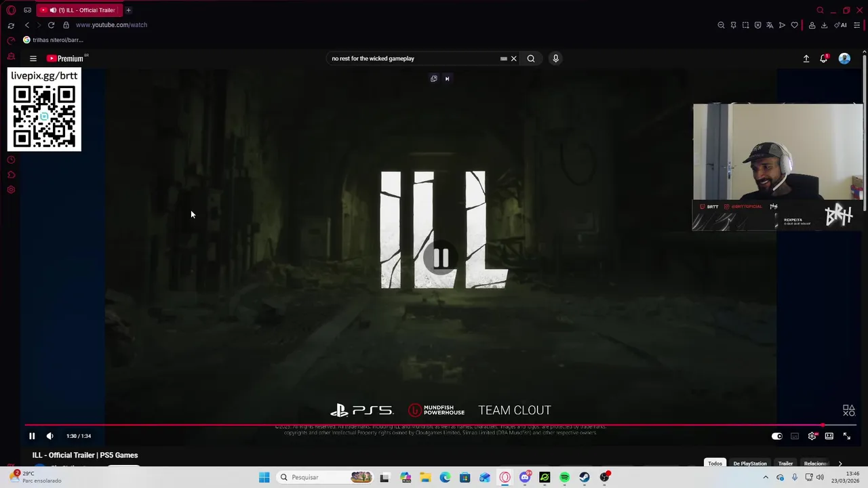
Task: Open Microsoft Edge from the taskbar
Action: click(x=445, y=477)
